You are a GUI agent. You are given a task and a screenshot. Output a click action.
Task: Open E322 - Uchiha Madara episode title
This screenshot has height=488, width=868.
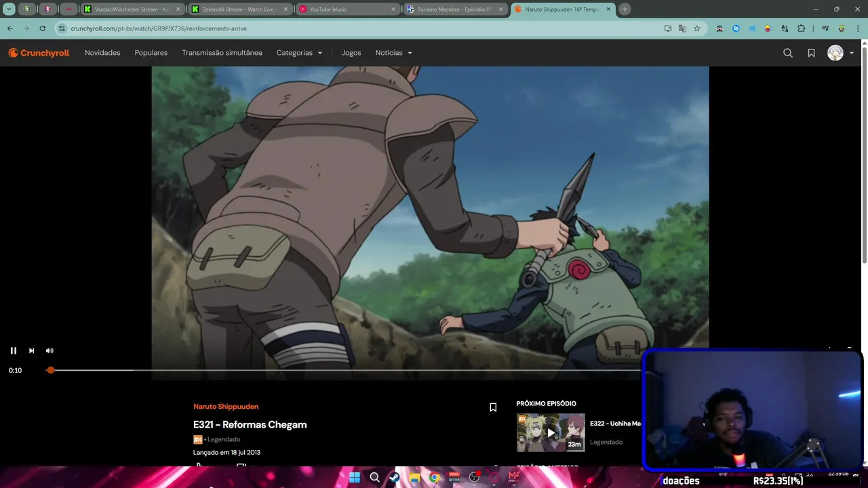click(x=615, y=424)
